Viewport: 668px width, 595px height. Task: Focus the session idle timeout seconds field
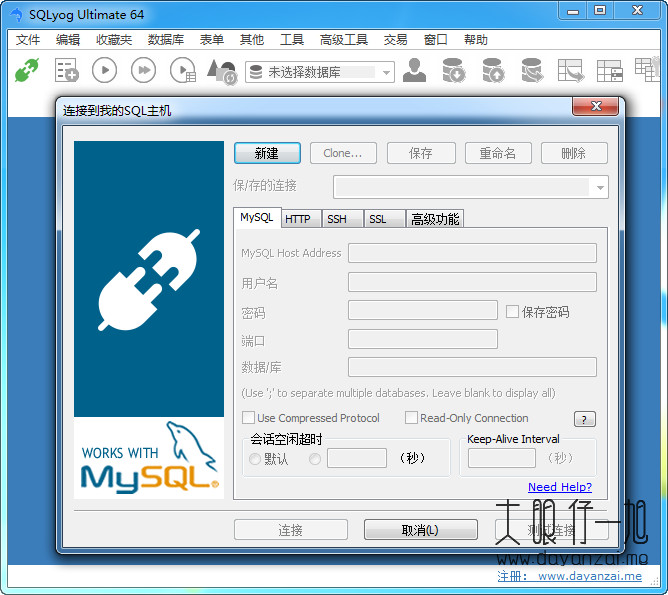357,458
